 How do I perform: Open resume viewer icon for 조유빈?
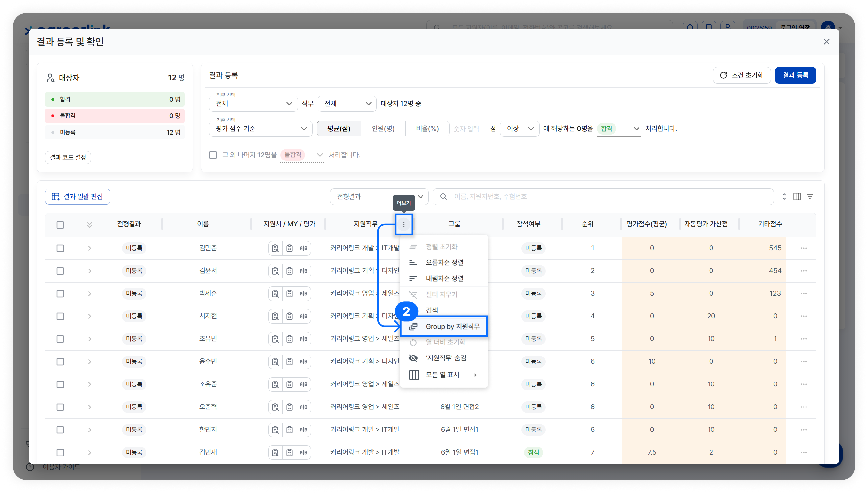(x=275, y=339)
